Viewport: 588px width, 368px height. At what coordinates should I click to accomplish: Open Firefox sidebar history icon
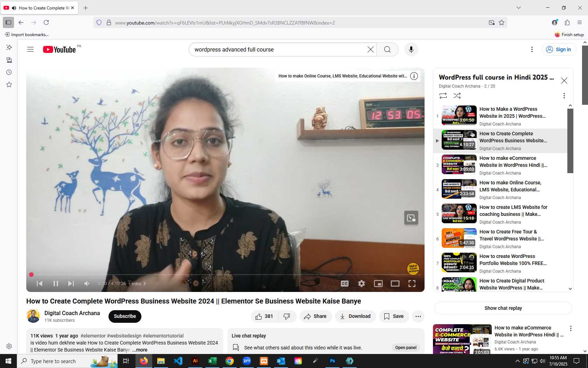tap(9, 72)
